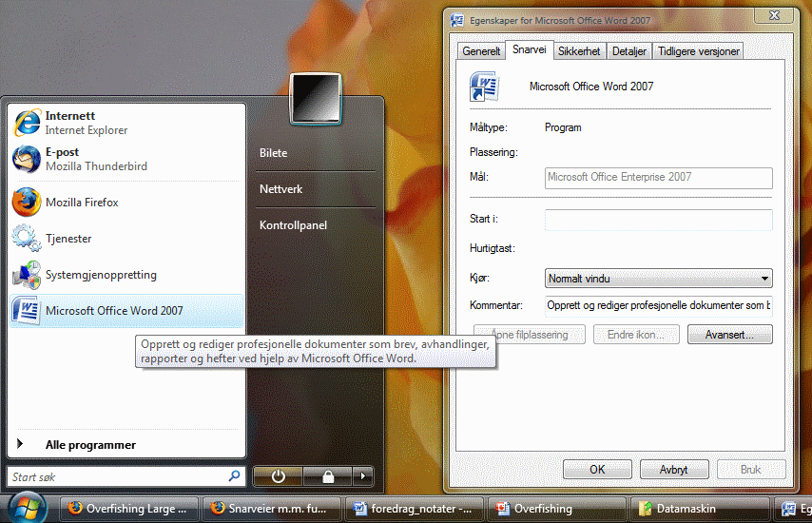Open the Tidligere versjoner tab
This screenshot has height=523, width=812.
(x=699, y=51)
